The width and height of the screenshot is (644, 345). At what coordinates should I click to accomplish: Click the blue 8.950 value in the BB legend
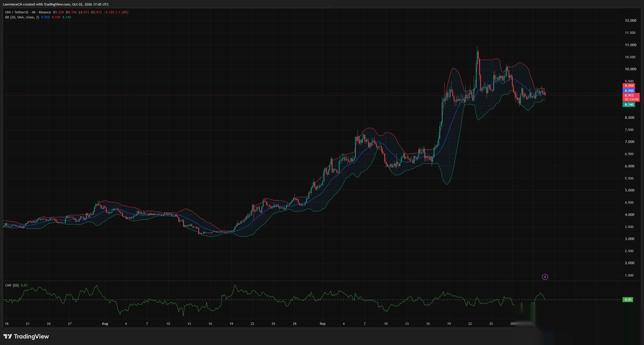click(45, 17)
